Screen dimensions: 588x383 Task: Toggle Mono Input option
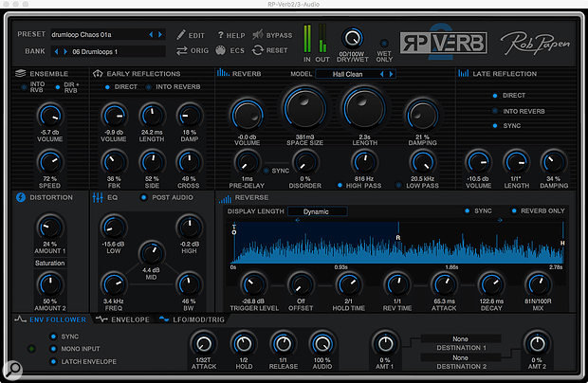coord(53,349)
